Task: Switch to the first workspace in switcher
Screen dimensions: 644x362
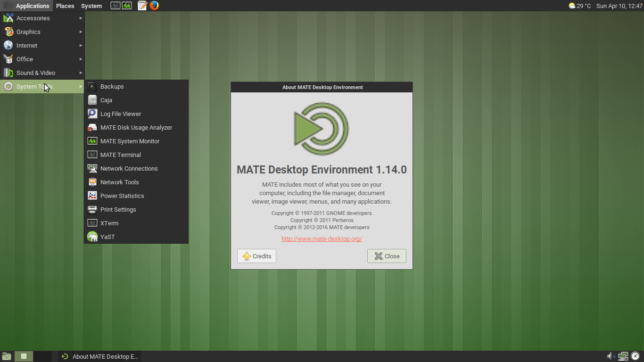Action: [x=24, y=356]
